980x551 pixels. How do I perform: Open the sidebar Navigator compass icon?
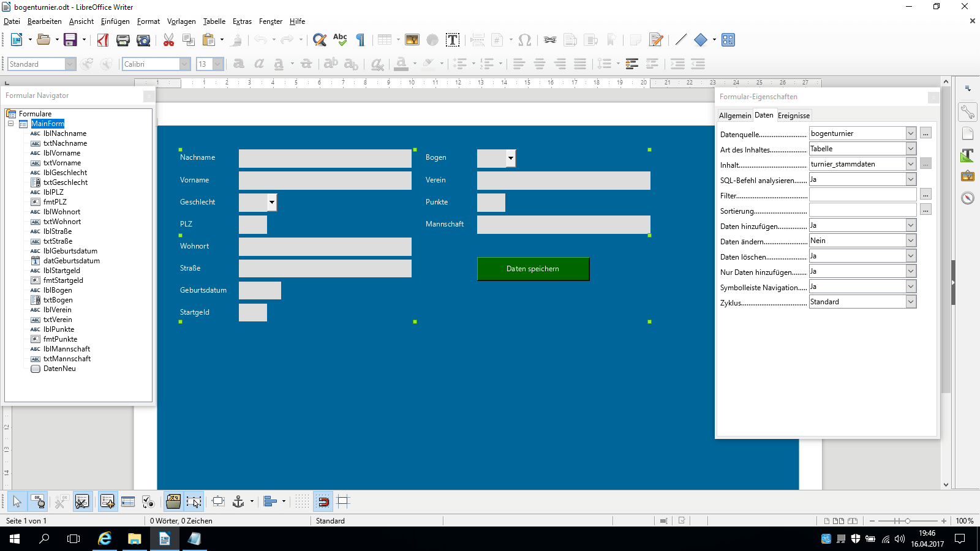(x=968, y=198)
